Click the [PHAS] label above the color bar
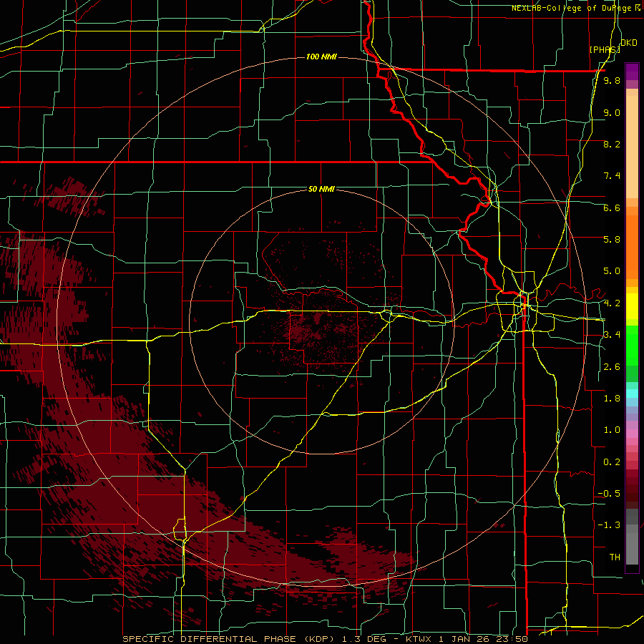 pyautogui.click(x=605, y=49)
